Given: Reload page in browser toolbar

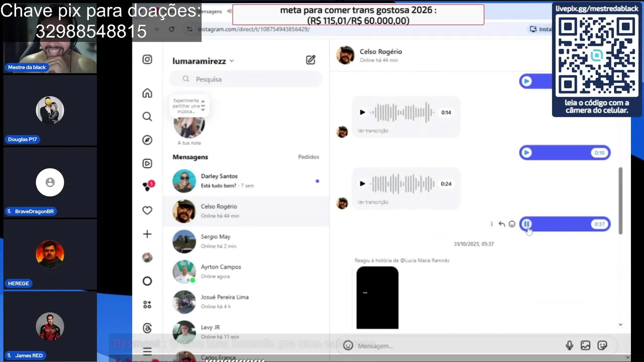Looking at the screenshot, I should (172, 29).
